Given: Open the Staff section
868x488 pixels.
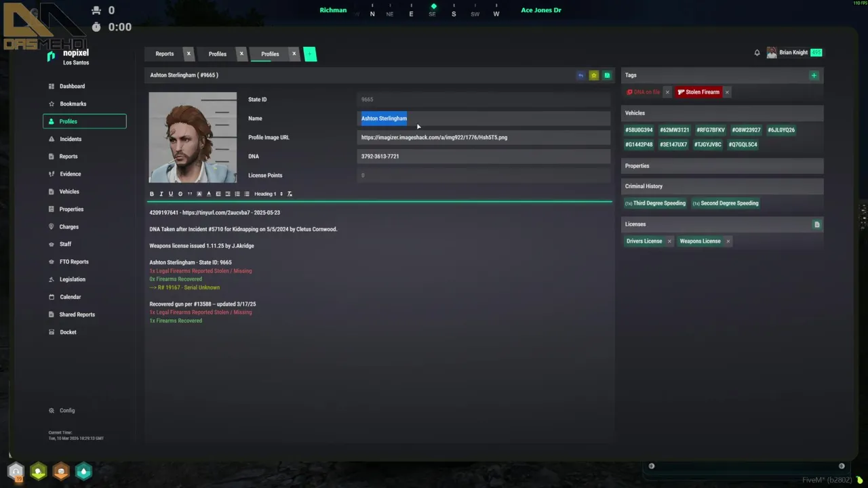Looking at the screenshot, I should pos(85,244).
